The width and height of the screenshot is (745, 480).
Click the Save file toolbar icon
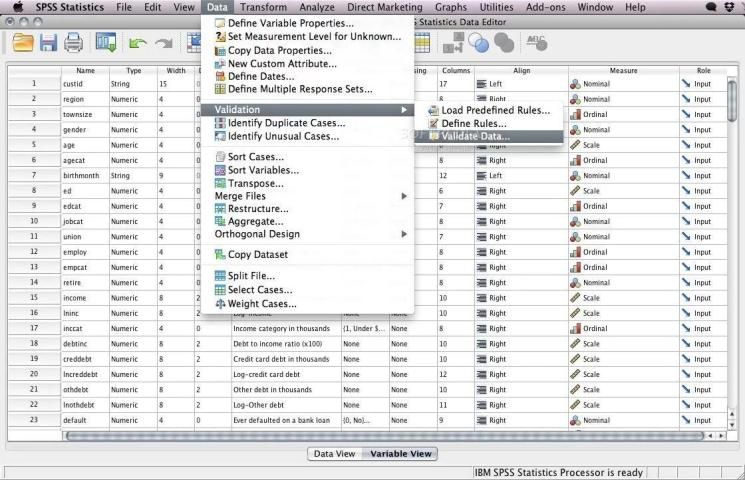[x=48, y=42]
